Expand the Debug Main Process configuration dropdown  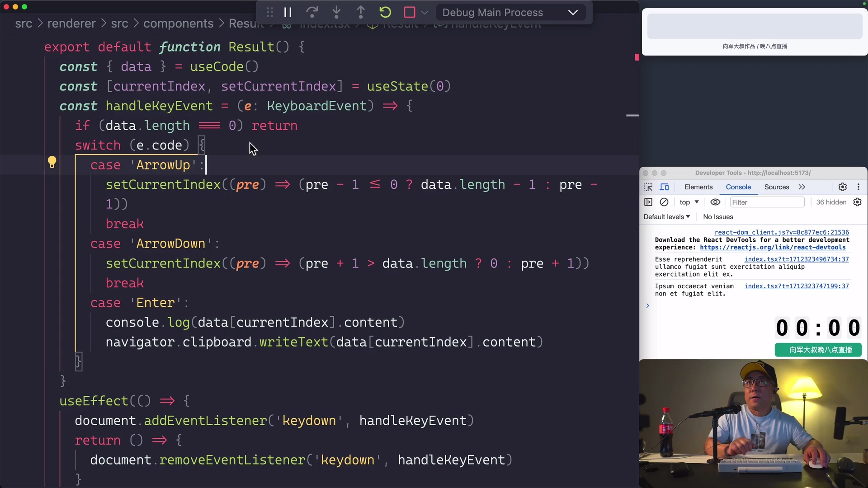coord(573,12)
